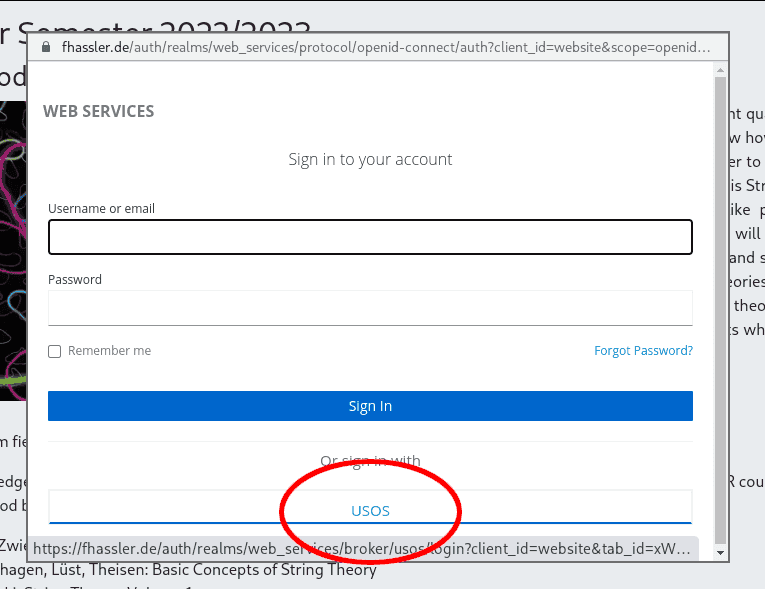Click the Username or email label
The width and height of the screenshot is (765, 589).
(101, 208)
